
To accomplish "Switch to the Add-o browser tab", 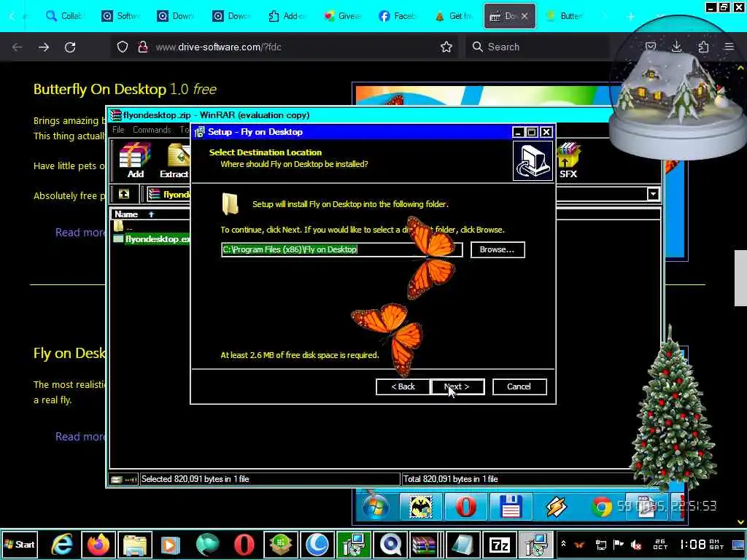I will tap(286, 16).
